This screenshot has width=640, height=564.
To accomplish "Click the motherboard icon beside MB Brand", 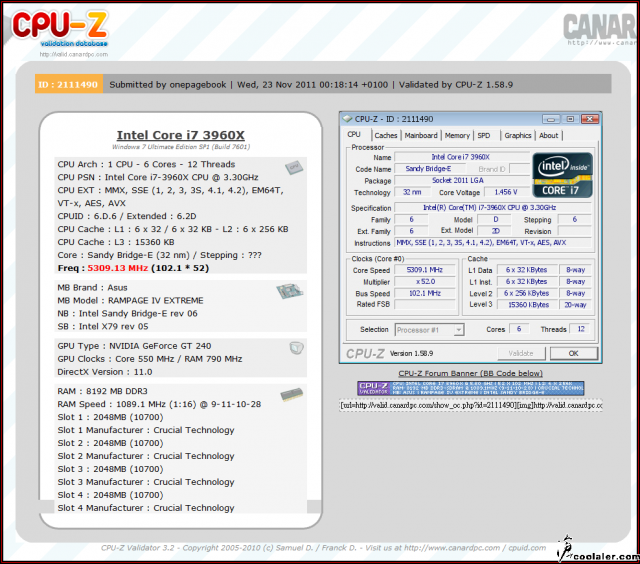I will [x=289, y=291].
